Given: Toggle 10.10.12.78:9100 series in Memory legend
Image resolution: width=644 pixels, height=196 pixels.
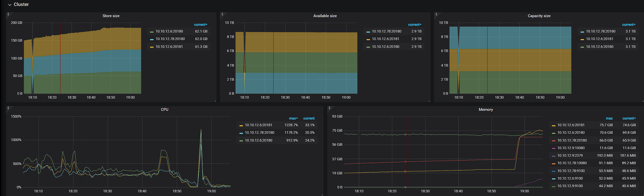Looking at the screenshot, I should tap(571, 171).
